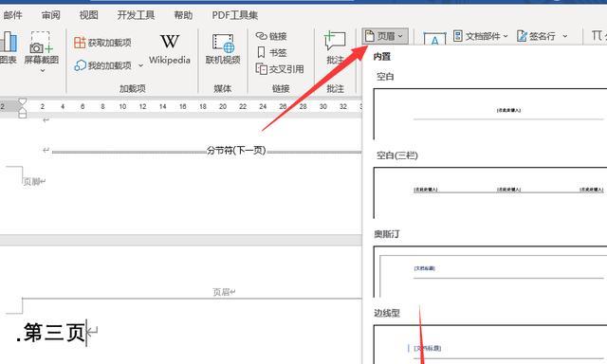Click the 获取加载项 store icon
Image resolution: width=607 pixels, height=364 pixels.
pyautogui.click(x=80, y=42)
